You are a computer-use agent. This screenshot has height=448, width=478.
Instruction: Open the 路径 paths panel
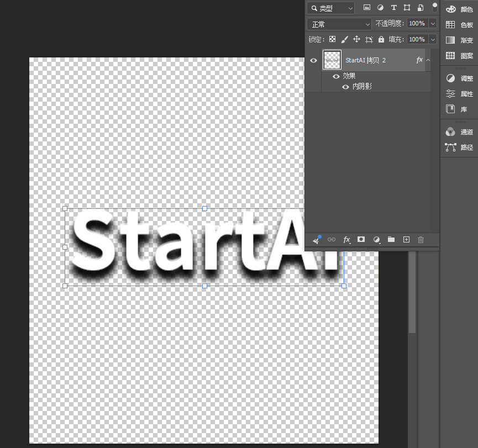(x=459, y=147)
